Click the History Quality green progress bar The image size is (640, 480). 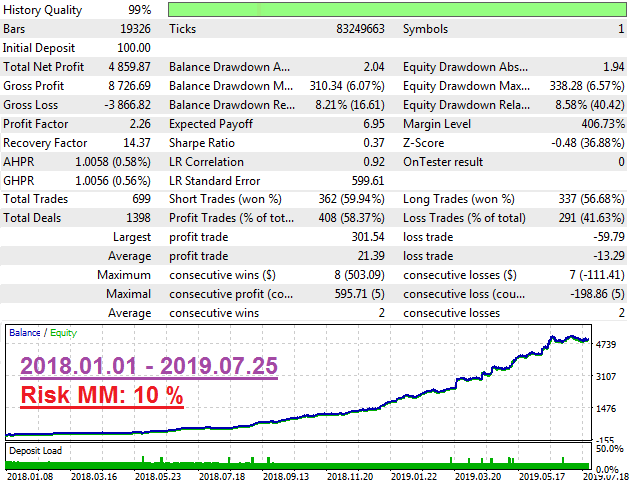(x=397, y=9)
